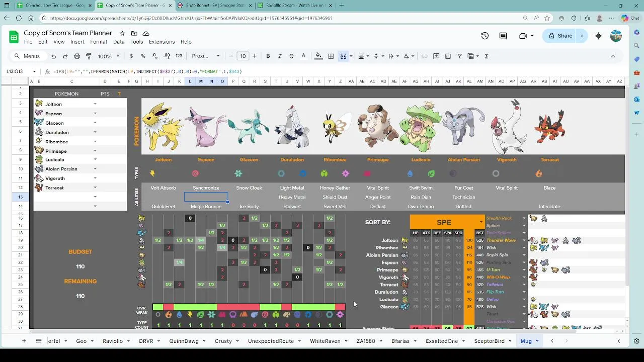Screen dimensions: 644x362
Task: Insert a chart
Action: pos(448,56)
